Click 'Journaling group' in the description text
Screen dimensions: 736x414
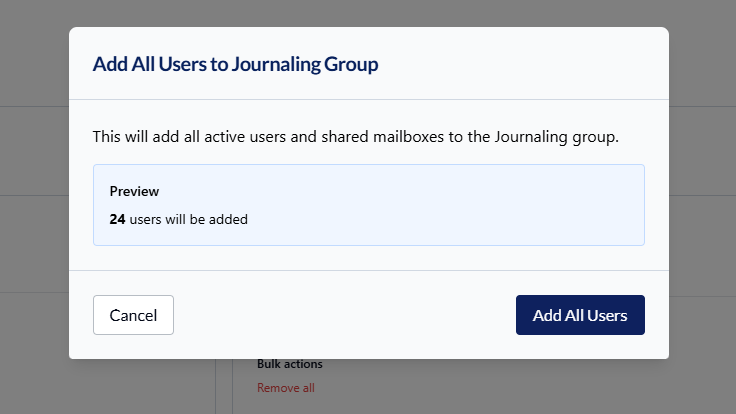pyautogui.click(x=556, y=136)
